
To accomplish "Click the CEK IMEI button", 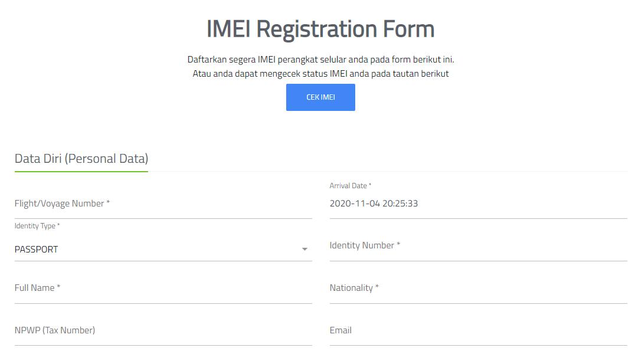I will point(320,97).
